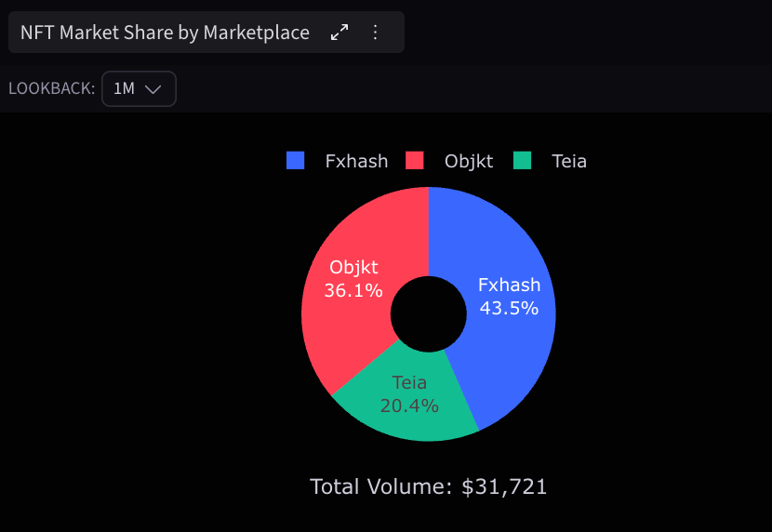Toggle Teia legend green swatch
The image size is (772, 532).
tap(523, 160)
